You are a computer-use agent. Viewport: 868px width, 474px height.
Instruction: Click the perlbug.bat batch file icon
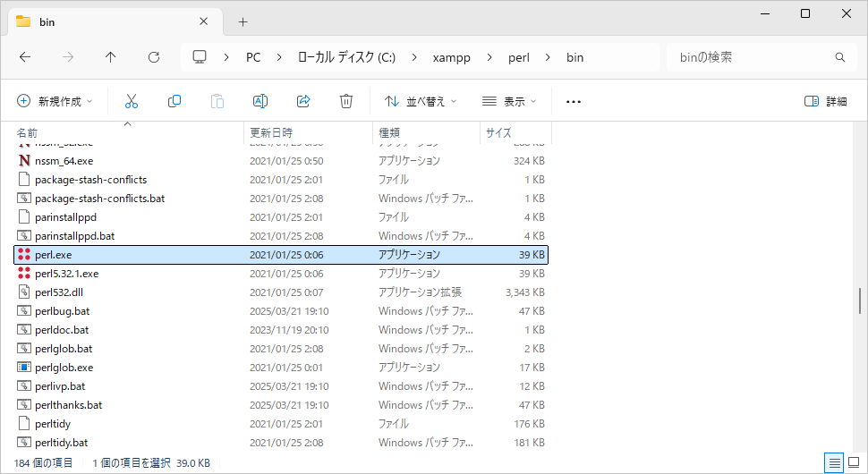(24, 311)
